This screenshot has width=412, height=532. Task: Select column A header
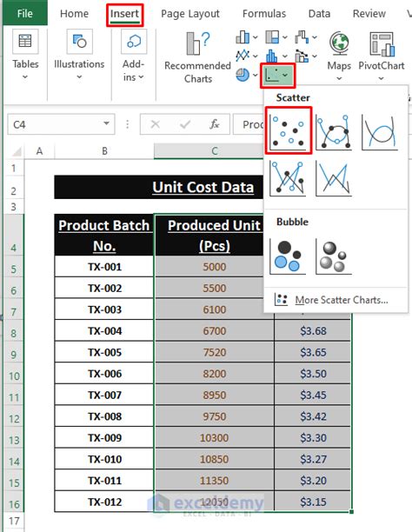[40, 151]
